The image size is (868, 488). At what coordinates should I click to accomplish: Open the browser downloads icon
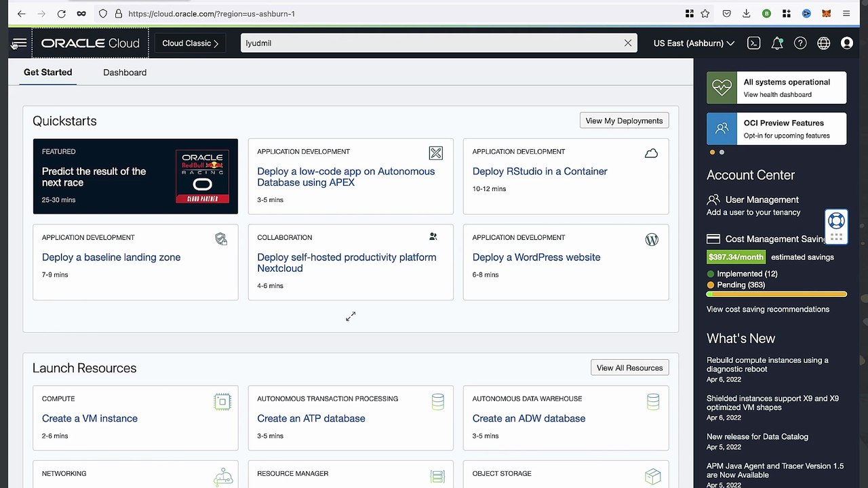click(746, 14)
